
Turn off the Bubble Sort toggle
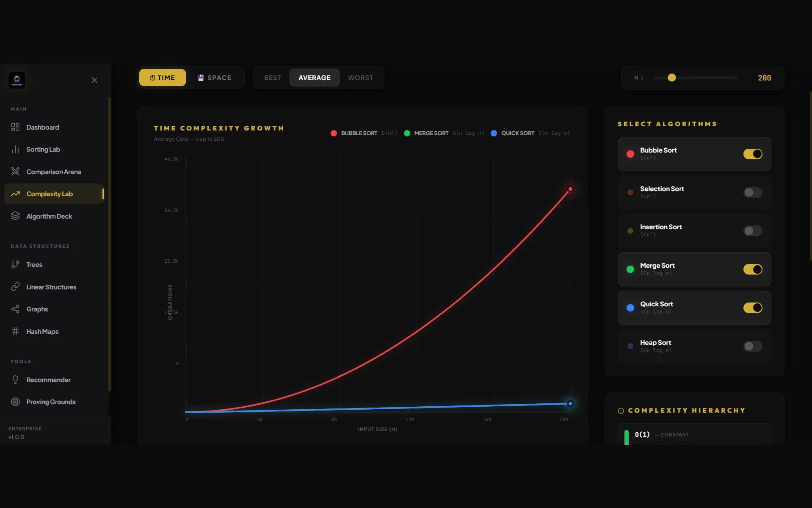753,154
